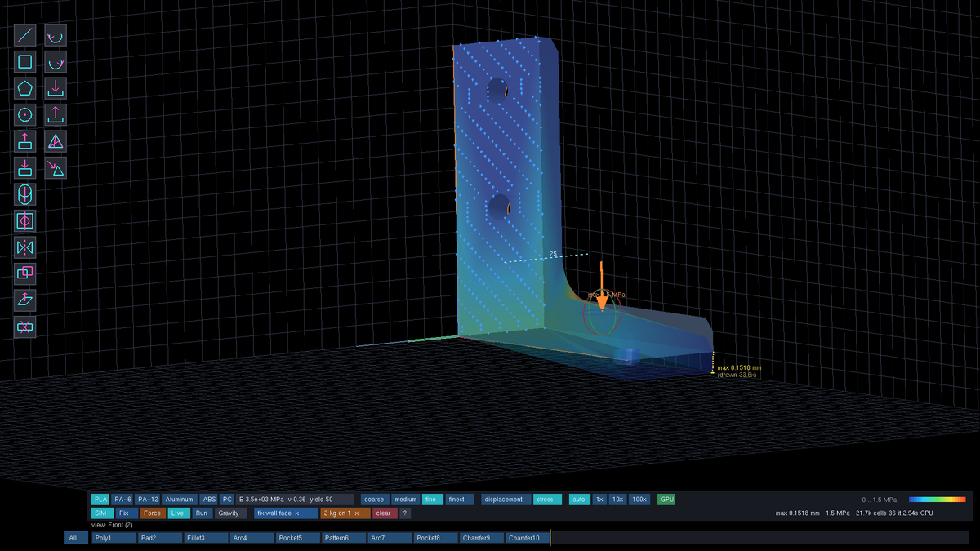Image resolution: width=980 pixels, height=551 pixels.
Task: Show displacement result view
Action: click(x=506, y=499)
